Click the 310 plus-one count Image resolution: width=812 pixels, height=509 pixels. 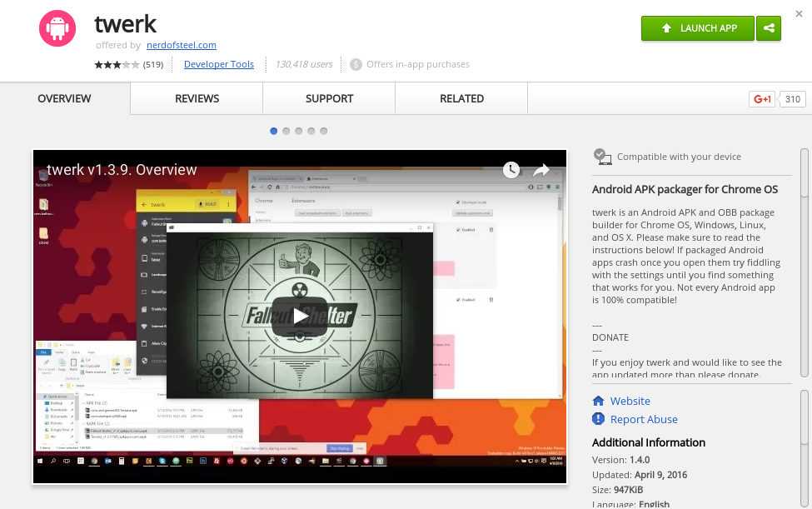pos(792,99)
